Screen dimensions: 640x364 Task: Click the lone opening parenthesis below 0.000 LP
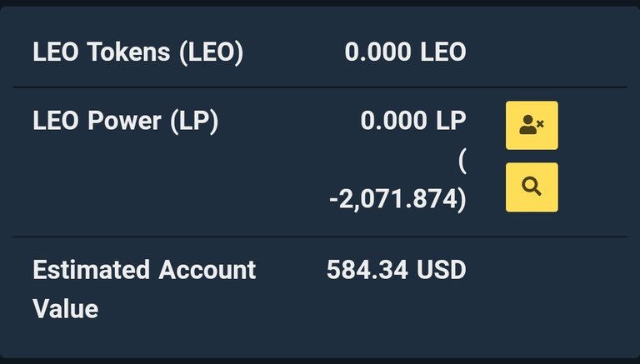click(x=462, y=161)
